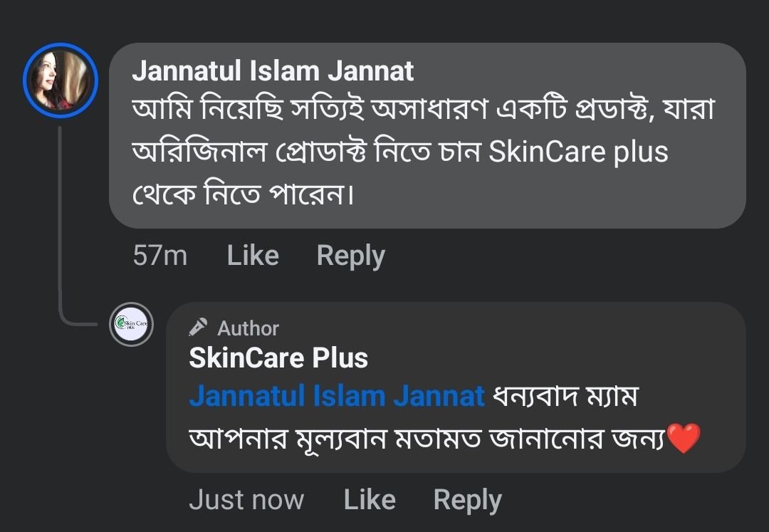Click the Author pen icon

tap(199, 327)
